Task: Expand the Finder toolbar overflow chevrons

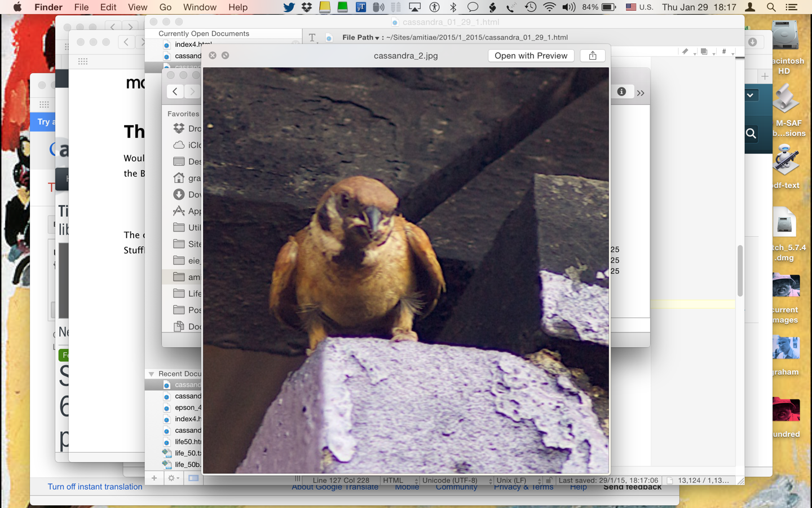Action: (x=641, y=93)
